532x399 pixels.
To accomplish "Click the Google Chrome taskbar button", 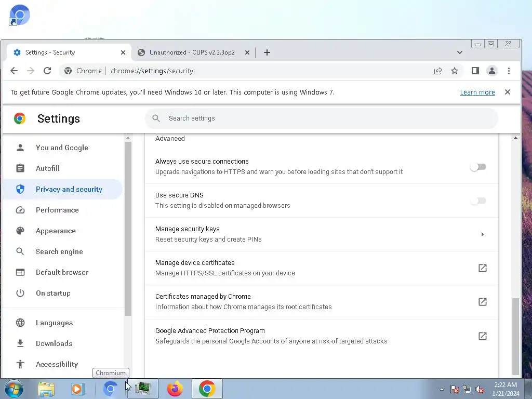I will (x=207, y=389).
